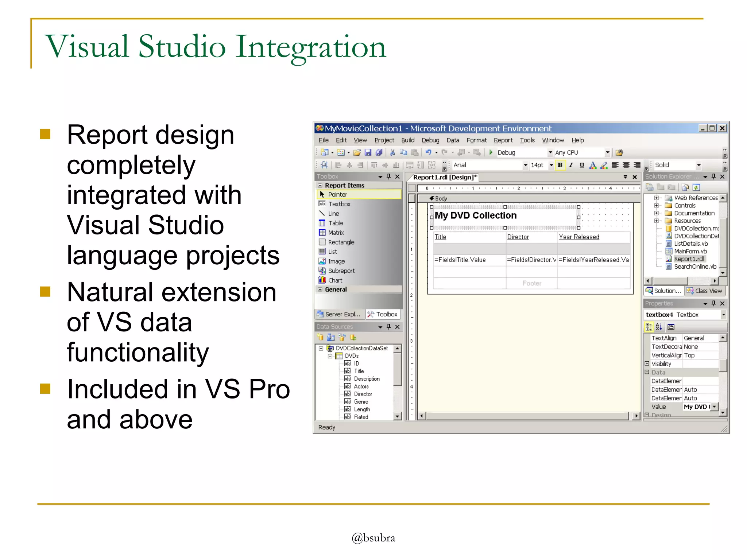Click the Year Released column header cell

(594, 237)
